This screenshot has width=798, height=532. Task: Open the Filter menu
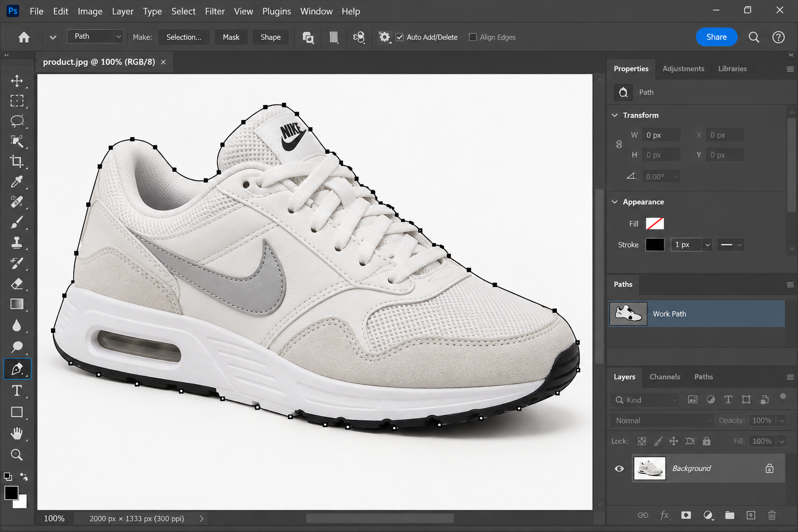tap(215, 11)
